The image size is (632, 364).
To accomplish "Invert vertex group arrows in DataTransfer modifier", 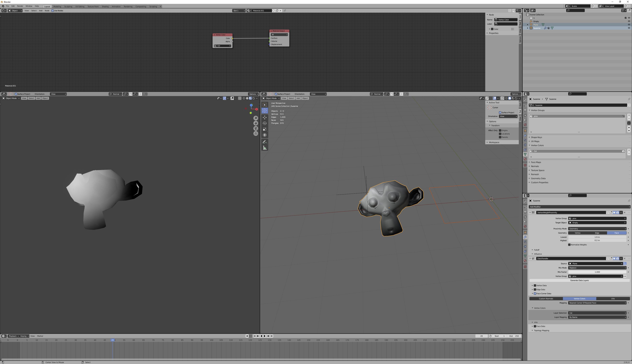I will [x=625, y=276].
